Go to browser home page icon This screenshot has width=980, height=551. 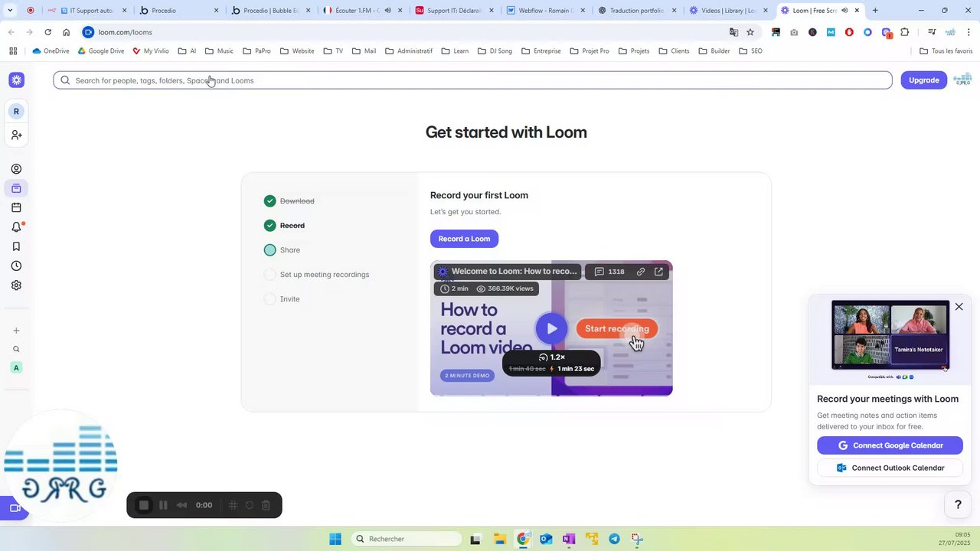(x=67, y=32)
